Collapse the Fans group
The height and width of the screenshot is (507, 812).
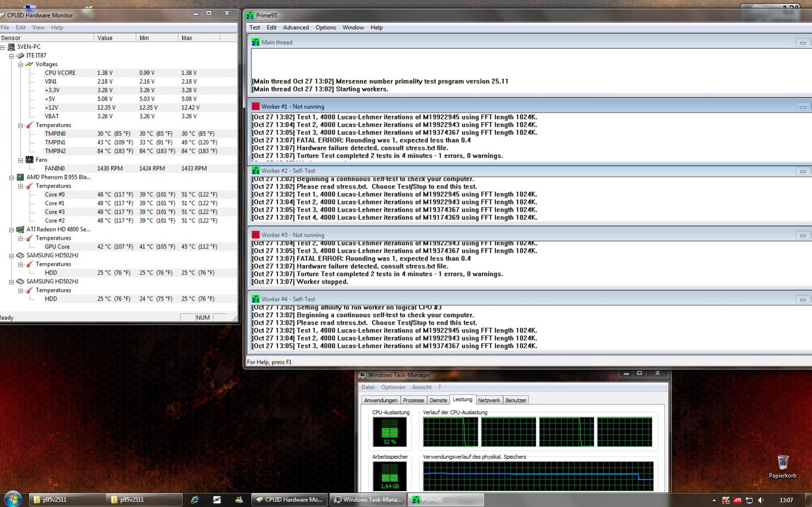pos(21,160)
